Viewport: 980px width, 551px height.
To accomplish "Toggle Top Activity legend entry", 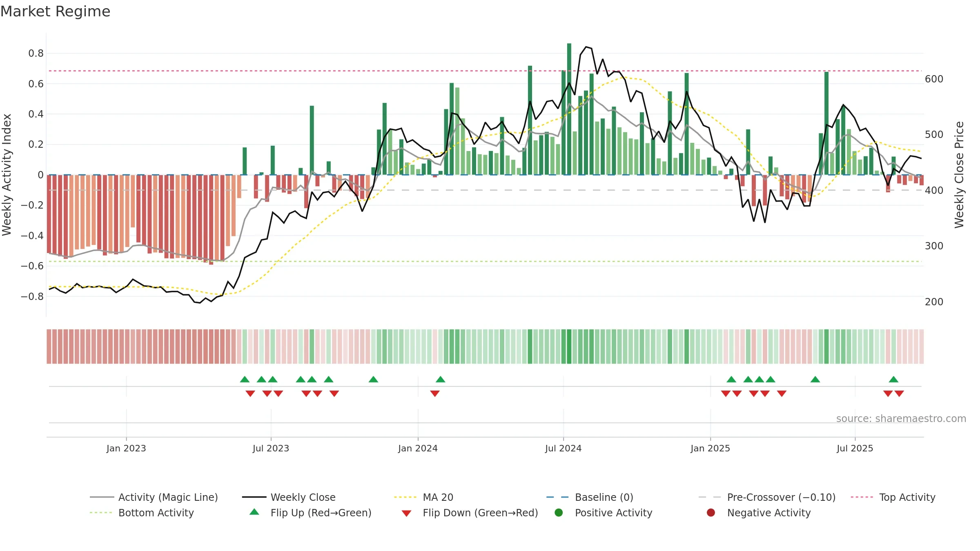I will [893, 497].
